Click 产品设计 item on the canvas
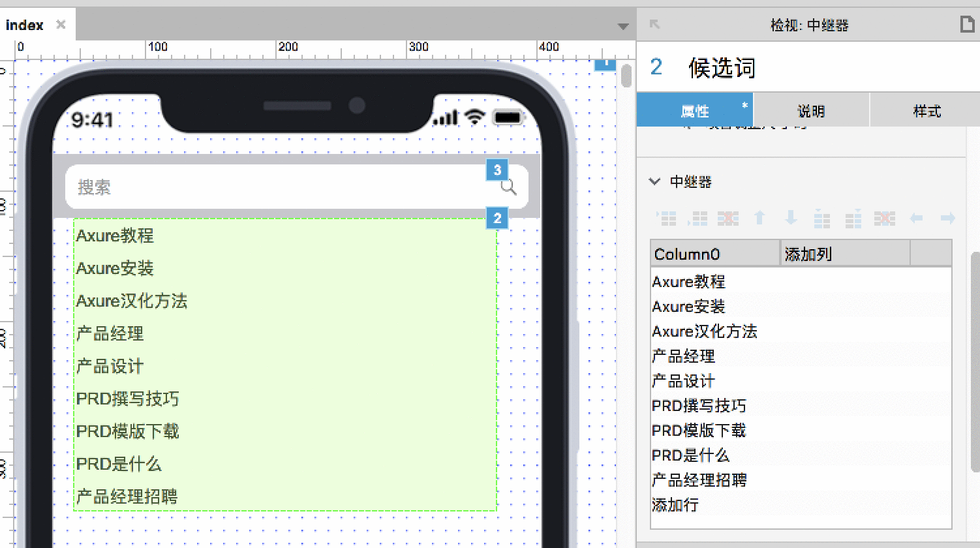The image size is (980, 548). click(x=110, y=366)
